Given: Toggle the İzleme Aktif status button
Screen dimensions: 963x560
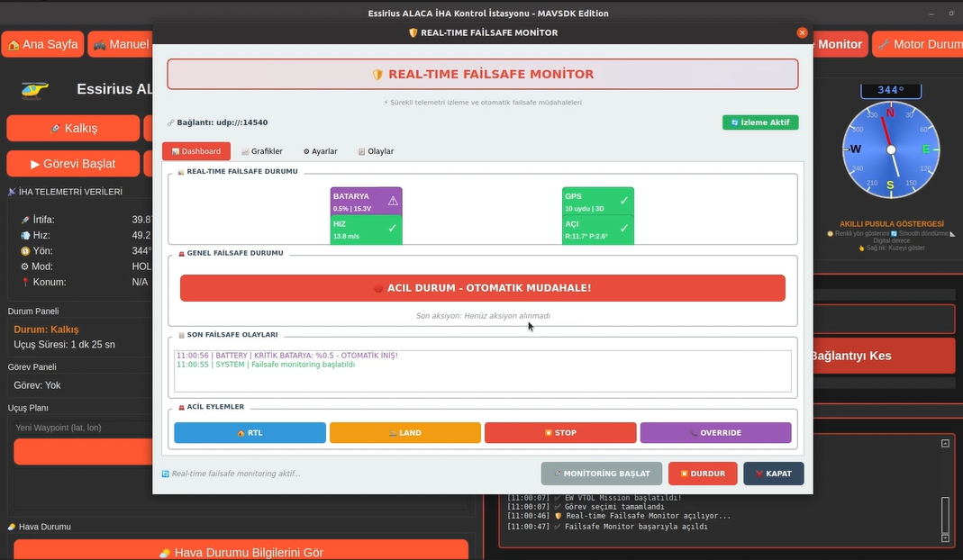Looking at the screenshot, I should tap(759, 122).
